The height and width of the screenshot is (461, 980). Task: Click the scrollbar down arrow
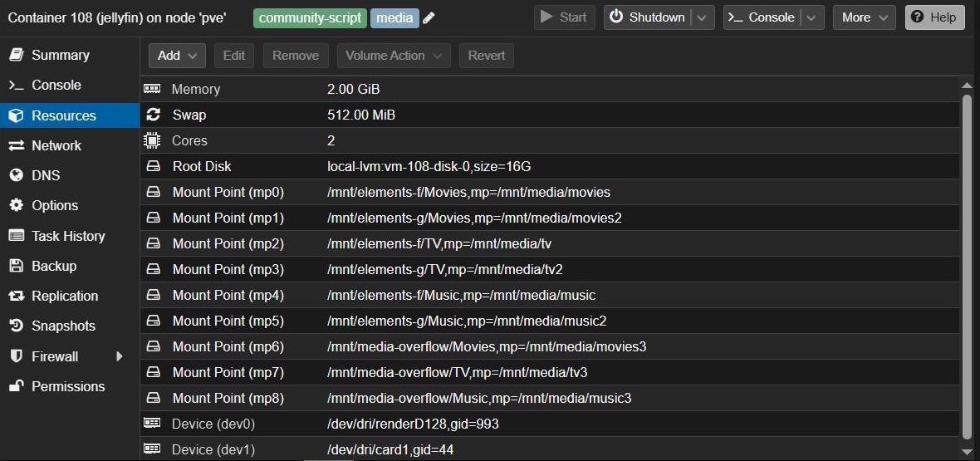[968, 450]
